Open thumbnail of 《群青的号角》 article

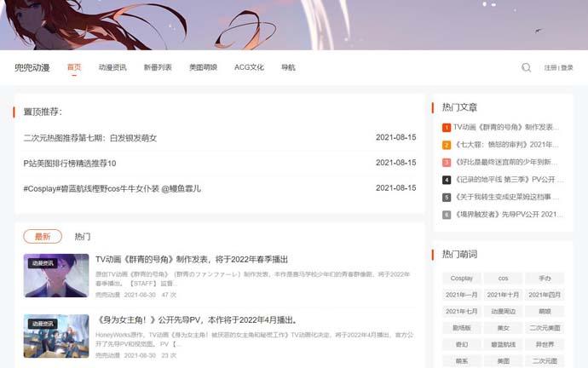(x=56, y=275)
